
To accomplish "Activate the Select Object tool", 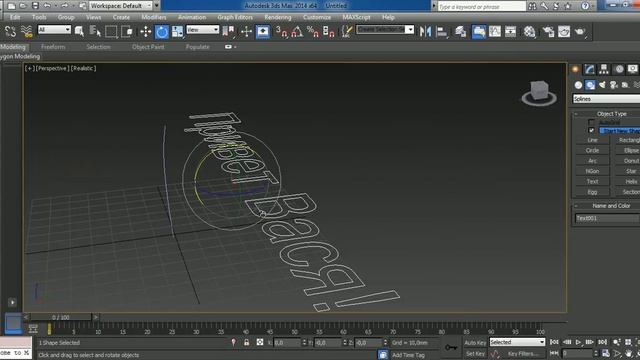I will (80, 31).
